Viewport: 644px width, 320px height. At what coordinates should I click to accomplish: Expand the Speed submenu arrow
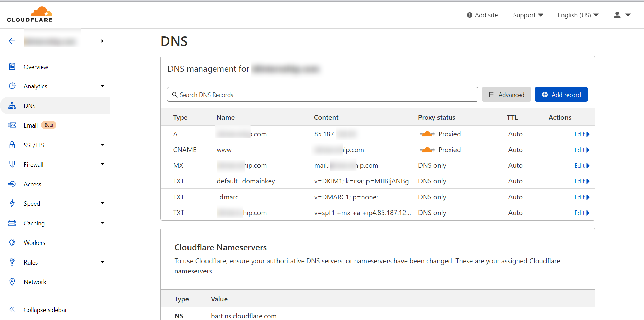102,203
